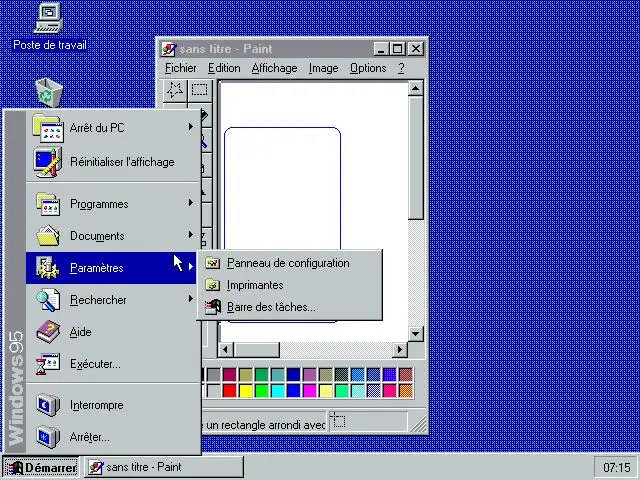The image size is (640, 480).
Task: Pick the maroon color swatch
Action: point(229,374)
